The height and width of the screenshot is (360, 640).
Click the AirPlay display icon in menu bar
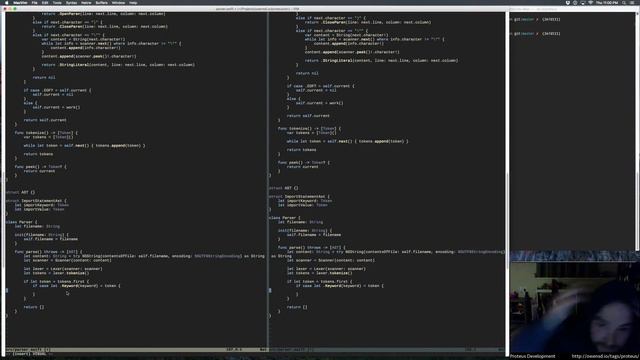[x=582, y=2]
